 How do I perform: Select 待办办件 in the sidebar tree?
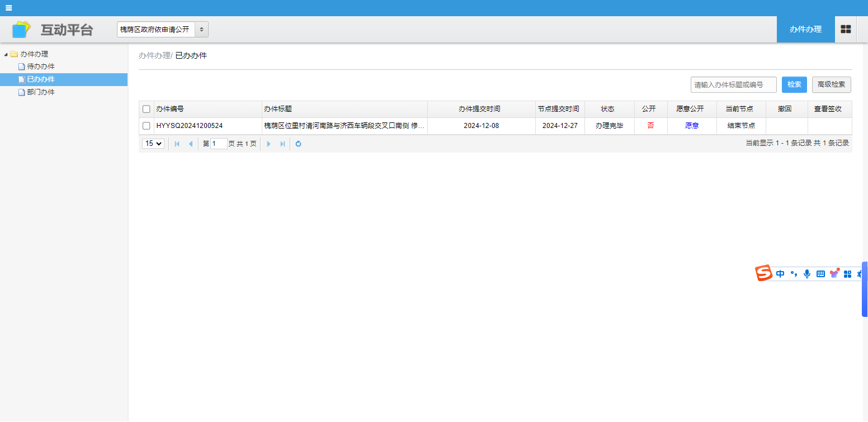(x=40, y=67)
